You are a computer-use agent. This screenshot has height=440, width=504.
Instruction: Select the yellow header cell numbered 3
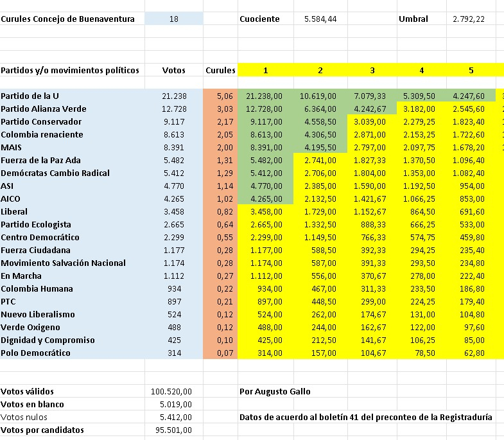pyautogui.click(x=372, y=70)
